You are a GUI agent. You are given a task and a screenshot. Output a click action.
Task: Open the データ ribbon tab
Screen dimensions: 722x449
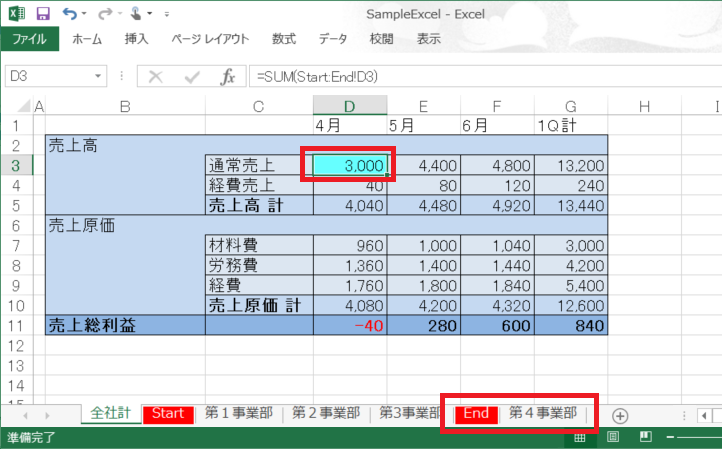pyautogui.click(x=333, y=39)
